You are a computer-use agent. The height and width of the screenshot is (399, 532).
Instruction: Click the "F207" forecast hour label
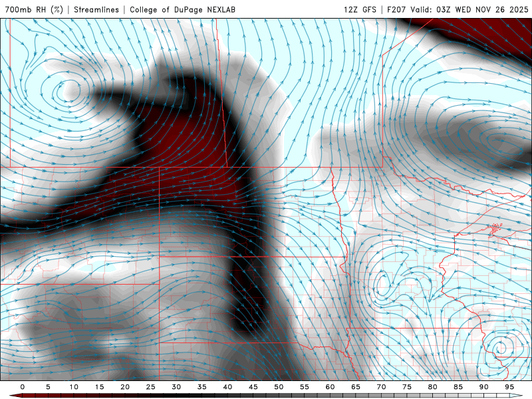click(396, 9)
